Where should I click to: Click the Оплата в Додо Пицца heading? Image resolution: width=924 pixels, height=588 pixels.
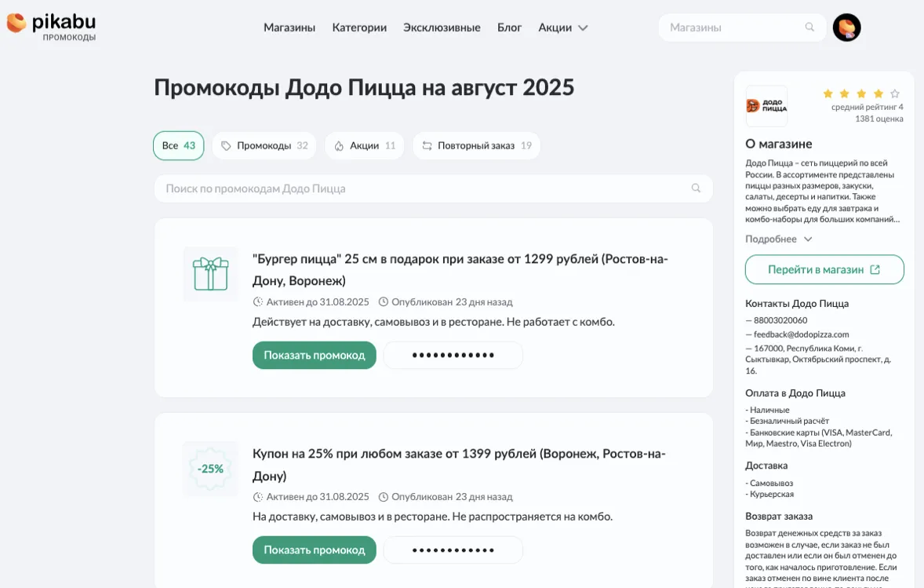pyautogui.click(x=795, y=393)
